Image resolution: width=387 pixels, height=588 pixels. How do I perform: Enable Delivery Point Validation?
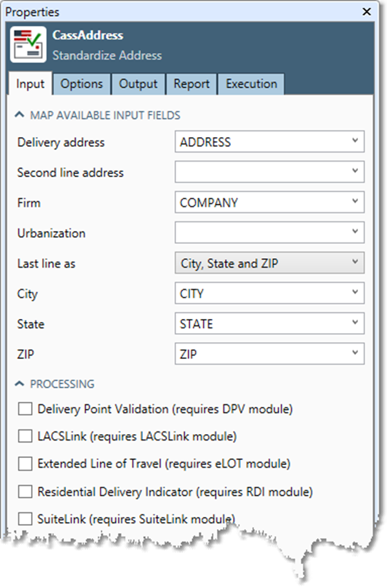(x=25, y=409)
